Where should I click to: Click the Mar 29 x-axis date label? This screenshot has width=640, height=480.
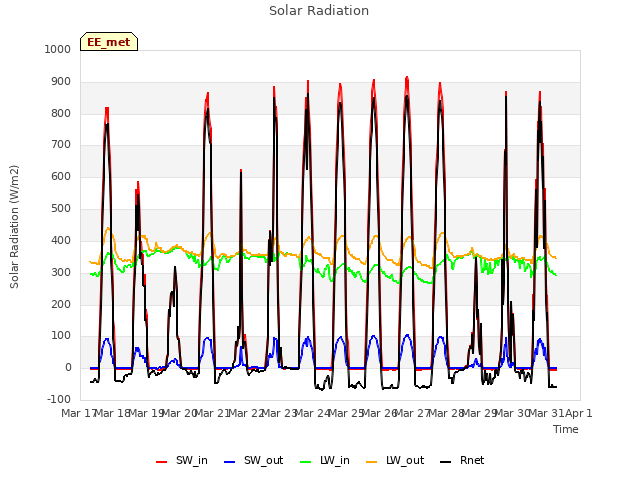coord(479,413)
